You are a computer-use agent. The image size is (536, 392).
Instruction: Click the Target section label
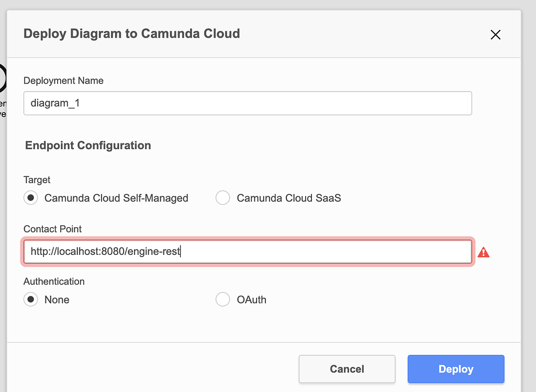point(37,180)
